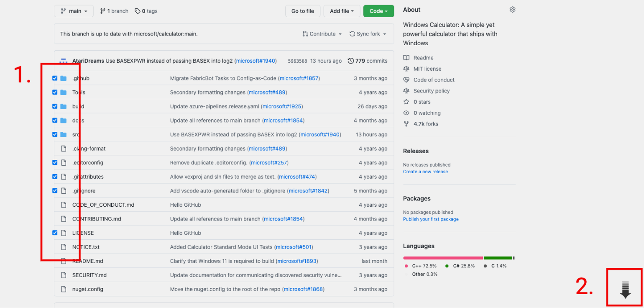This screenshot has width=644, height=308.
Task: Open the microsoft#1893 link in README row
Action: tap(297, 261)
